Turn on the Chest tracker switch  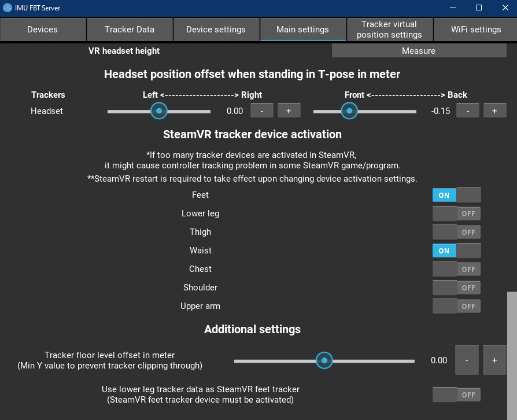point(457,269)
